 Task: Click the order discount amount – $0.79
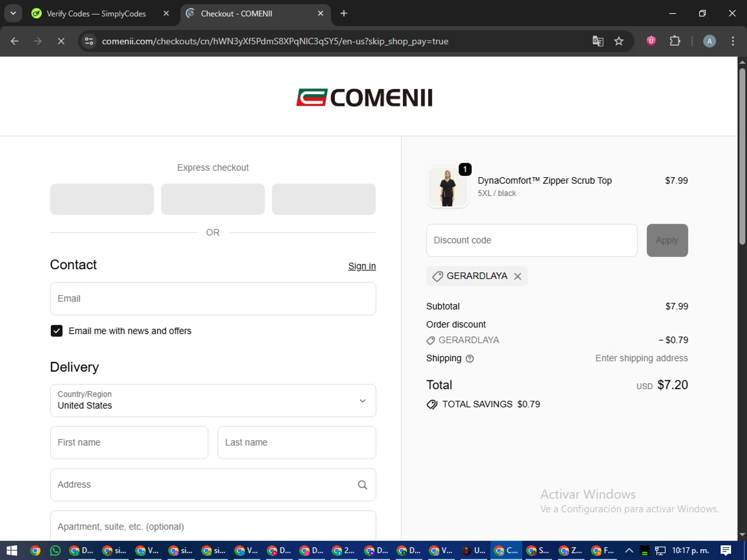(x=673, y=340)
